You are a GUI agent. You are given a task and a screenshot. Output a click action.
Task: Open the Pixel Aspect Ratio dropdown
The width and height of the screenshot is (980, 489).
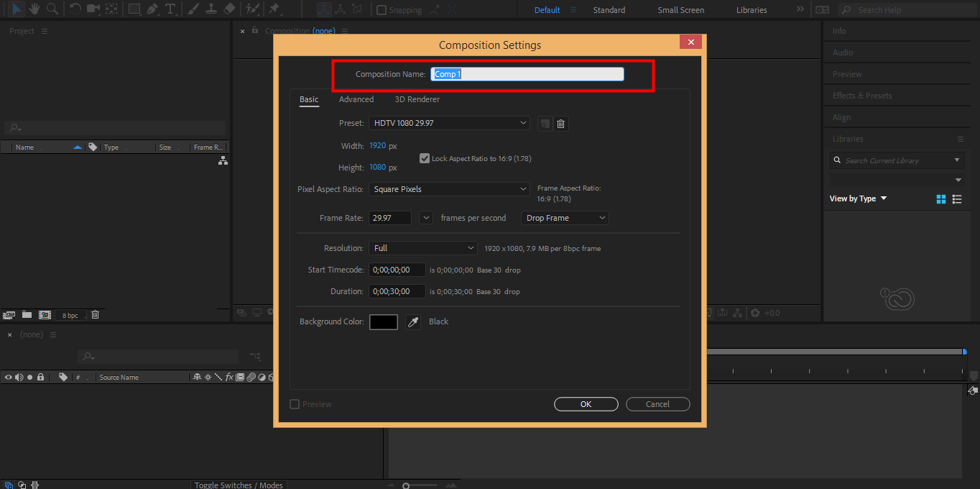[x=450, y=189]
